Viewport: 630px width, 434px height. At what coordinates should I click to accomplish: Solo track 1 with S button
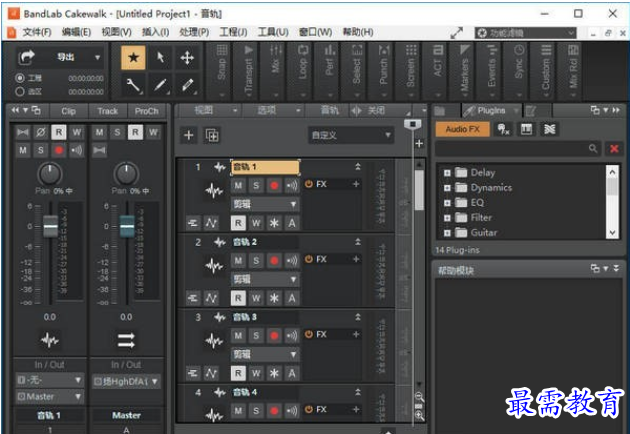click(256, 186)
